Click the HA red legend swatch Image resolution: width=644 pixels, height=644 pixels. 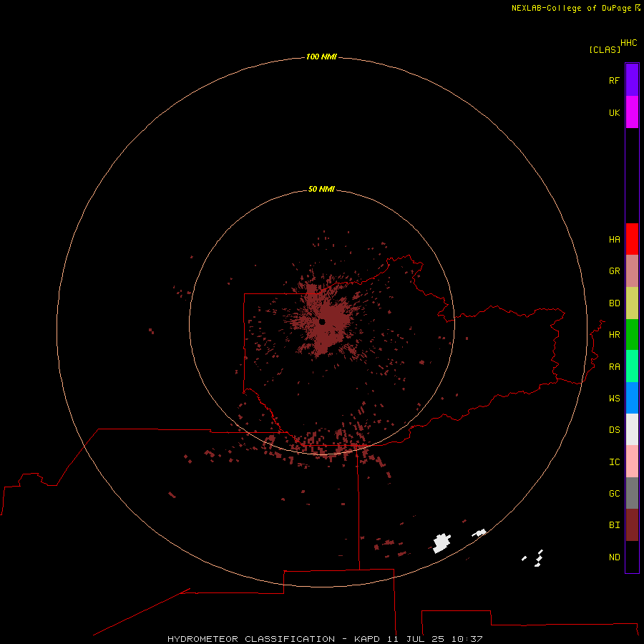coord(632,239)
